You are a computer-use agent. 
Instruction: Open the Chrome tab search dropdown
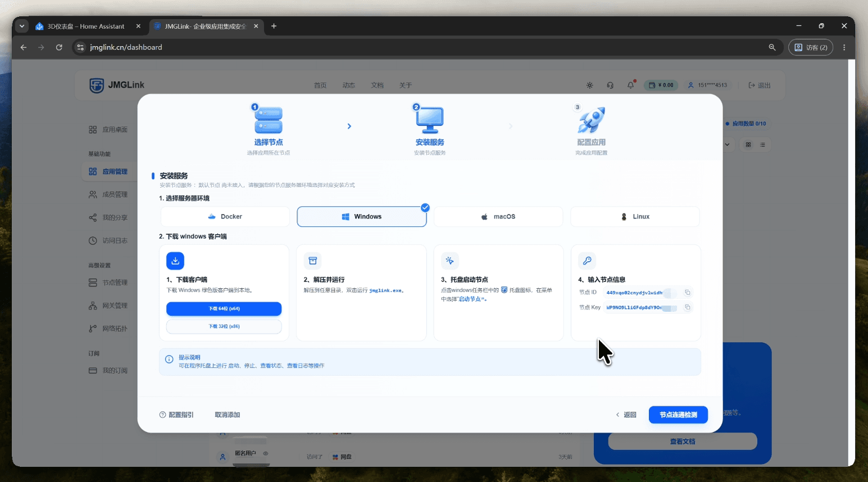point(22,26)
